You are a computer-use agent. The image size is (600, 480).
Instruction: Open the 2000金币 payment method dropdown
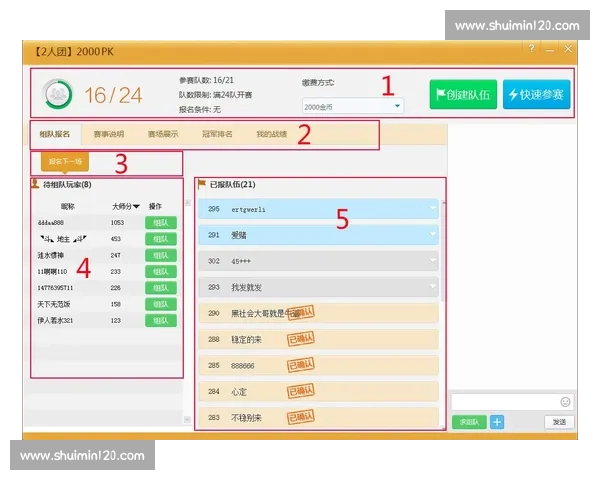tap(352, 106)
